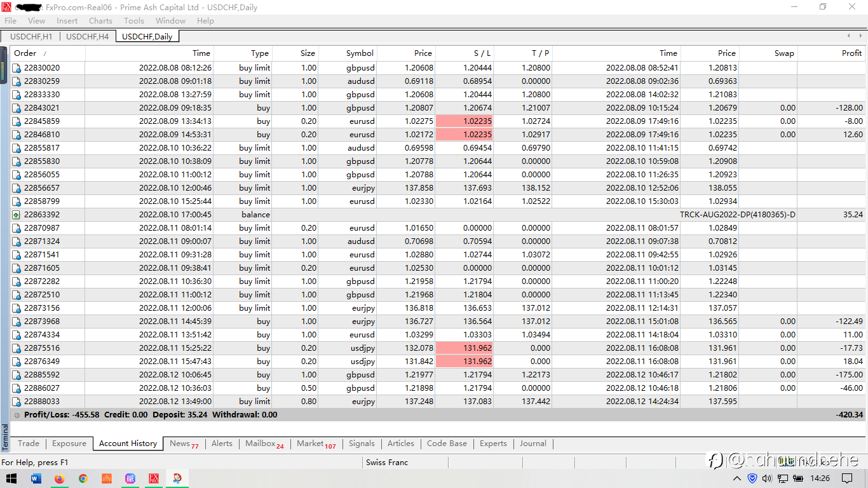Open the Windows Start menu
The height and width of the screenshot is (488, 868).
point(11,478)
